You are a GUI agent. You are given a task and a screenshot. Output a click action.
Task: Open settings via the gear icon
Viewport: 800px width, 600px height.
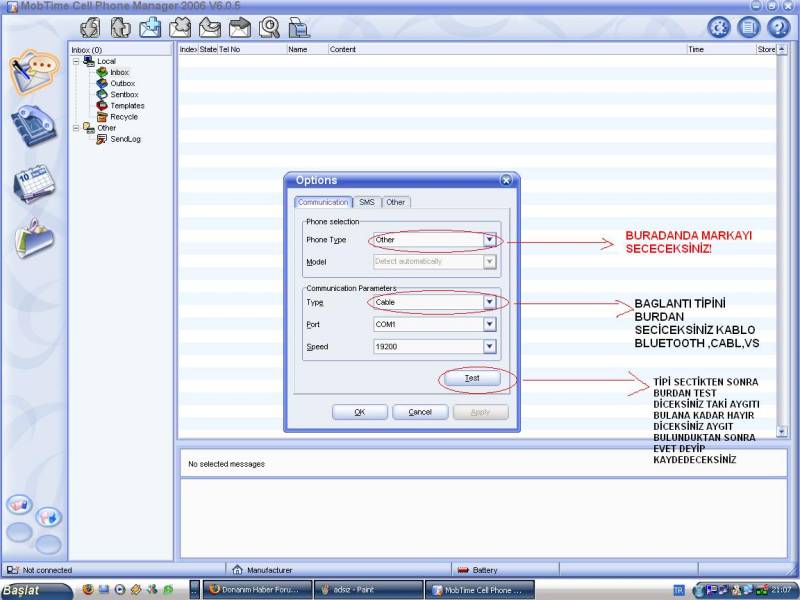(718, 27)
